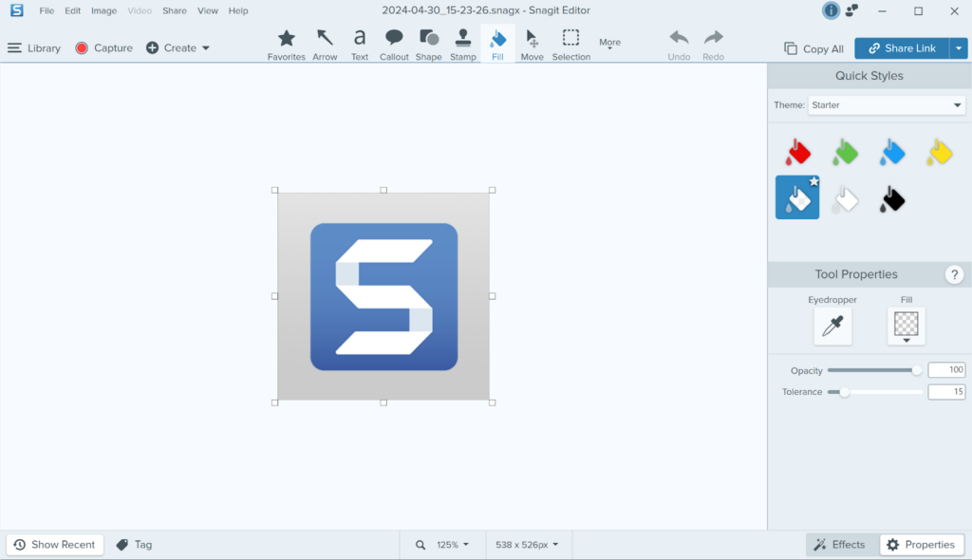
Task: Click the Share Link button
Action: point(903,47)
